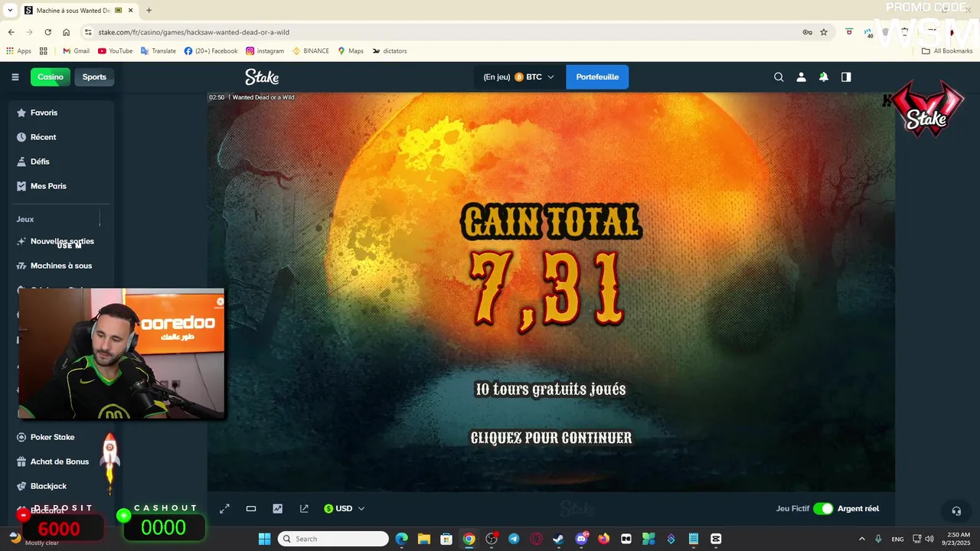Open Récent in the sidebar
Screen dimensions: 980x551
[x=43, y=137]
